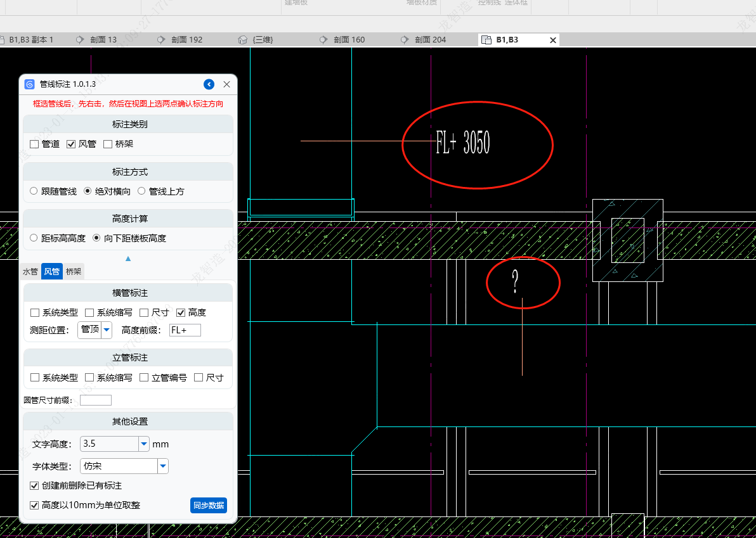This screenshot has height=538, width=756.
Task: Expand the 文字高度 dropdown list
Action: 144,444
